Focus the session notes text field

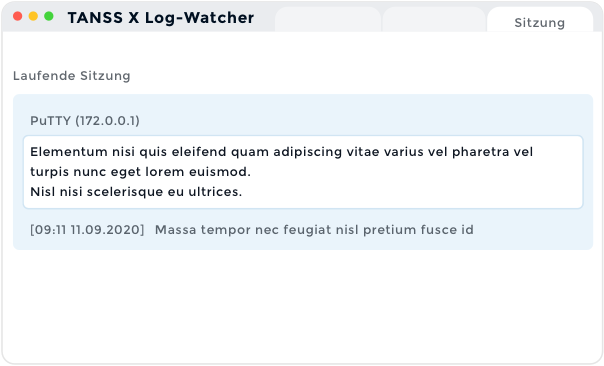pos(303,172)
